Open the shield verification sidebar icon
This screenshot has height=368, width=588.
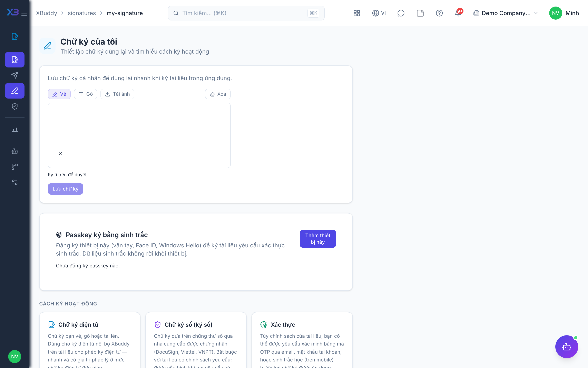pos(14,106)
